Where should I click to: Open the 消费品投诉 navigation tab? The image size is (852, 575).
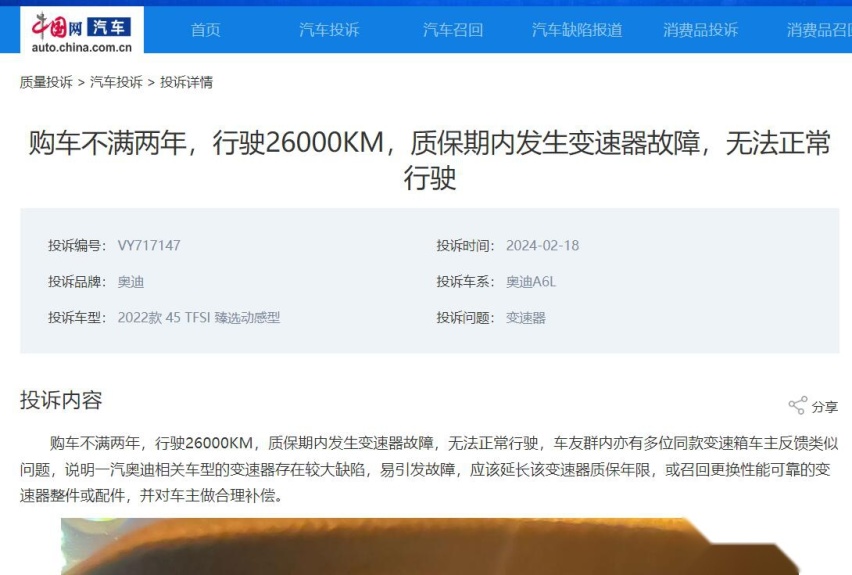700,29
